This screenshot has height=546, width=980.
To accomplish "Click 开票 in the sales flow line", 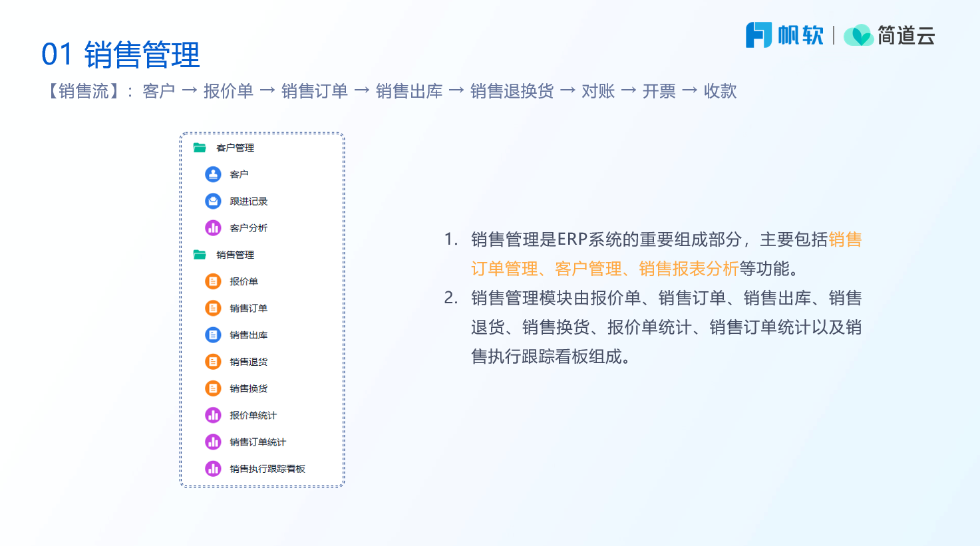I will [x=659, y=91].
